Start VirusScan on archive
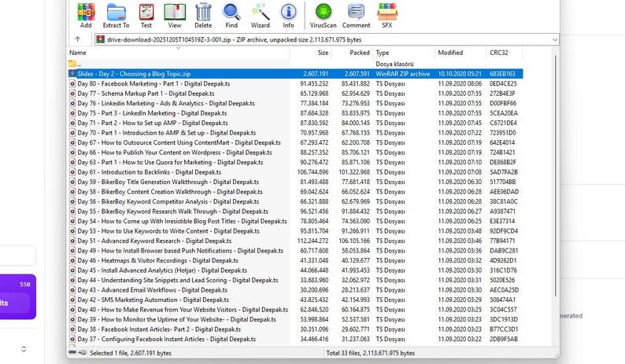This screenshot has width=625, height=364. tap(324, 16)
